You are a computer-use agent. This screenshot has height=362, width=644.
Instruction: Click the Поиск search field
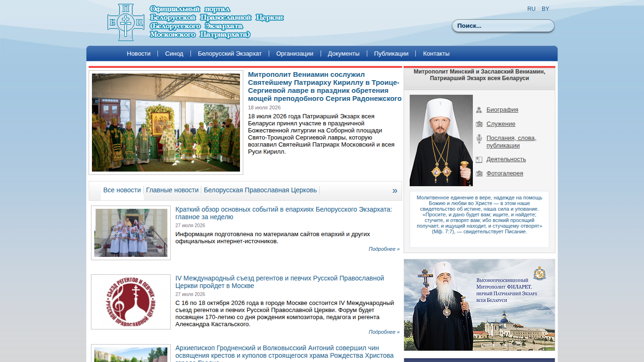(503, 26)
